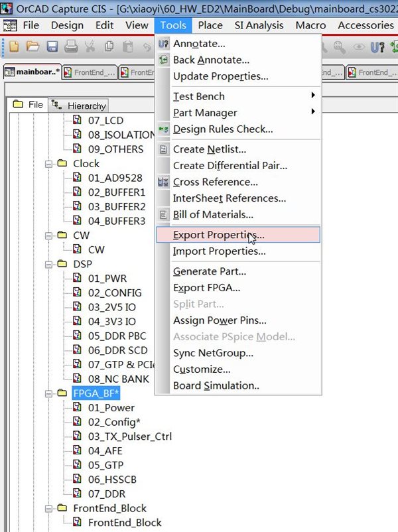Click the Save diskette toolbar icon

(52, 46)
